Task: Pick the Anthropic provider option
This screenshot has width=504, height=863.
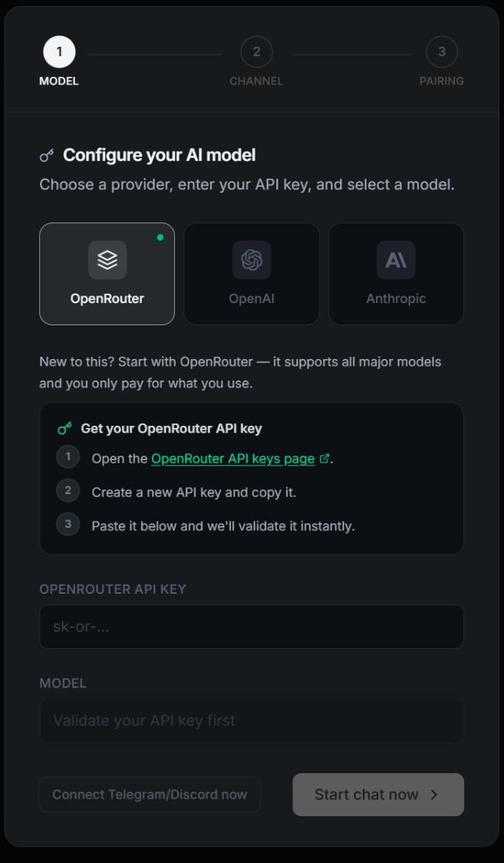Action: [x=396, y=274]
